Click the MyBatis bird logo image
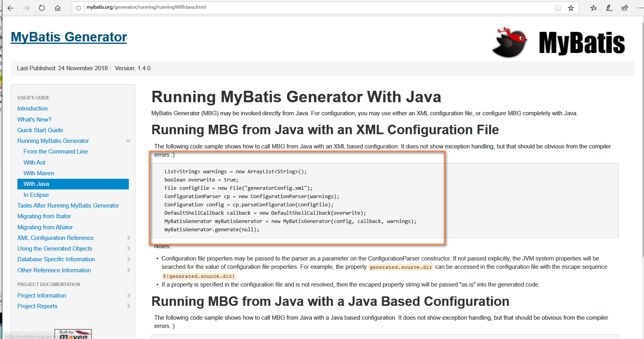 click(510, 43)
